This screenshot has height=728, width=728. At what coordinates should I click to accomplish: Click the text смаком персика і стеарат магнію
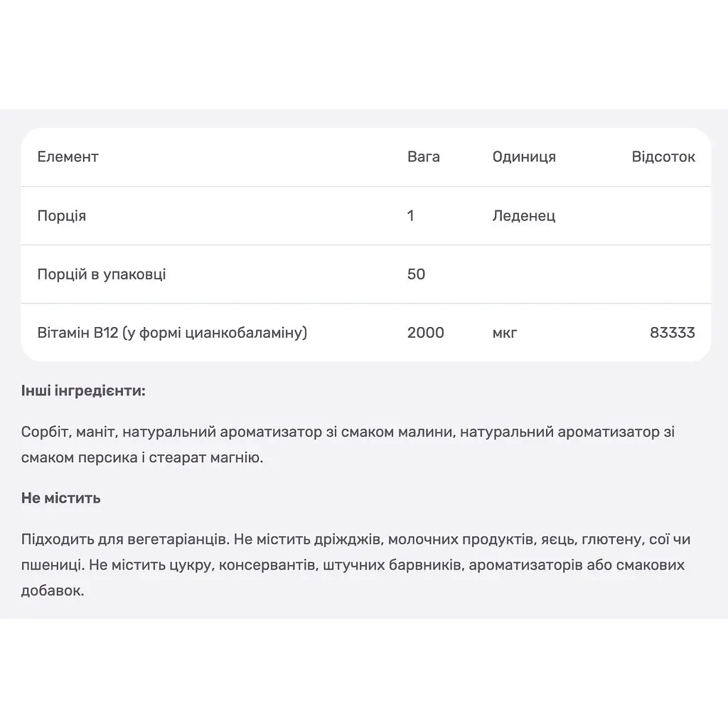pyautogui.click(x=142, y=458)
